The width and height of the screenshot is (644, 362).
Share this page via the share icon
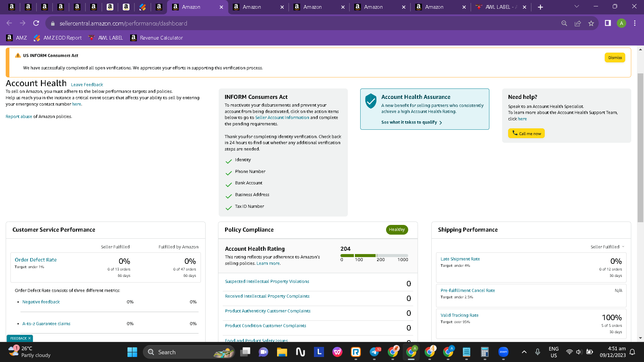pyautogui.click(x=578, y=23)
